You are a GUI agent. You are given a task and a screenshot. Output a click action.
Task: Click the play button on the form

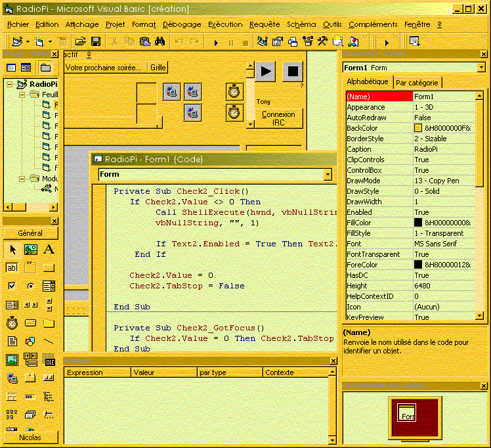(266, 72)
